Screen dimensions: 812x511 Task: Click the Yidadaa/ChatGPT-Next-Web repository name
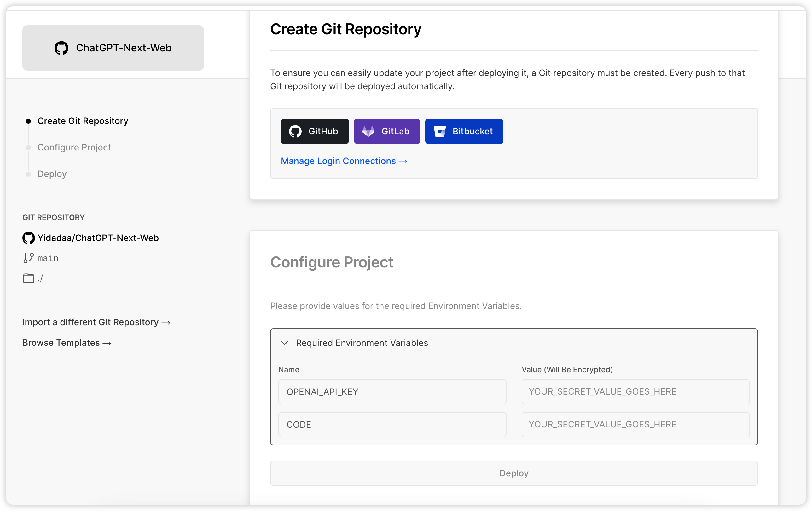click(98, 238)
